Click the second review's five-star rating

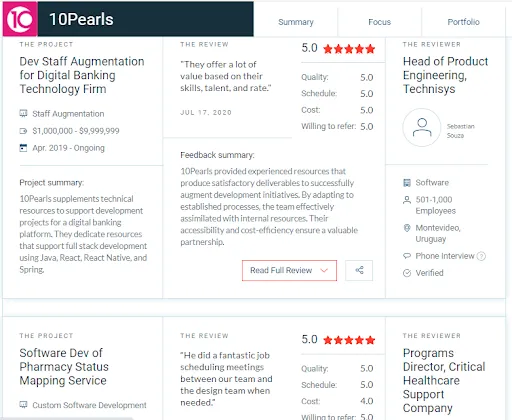point(349,340)
